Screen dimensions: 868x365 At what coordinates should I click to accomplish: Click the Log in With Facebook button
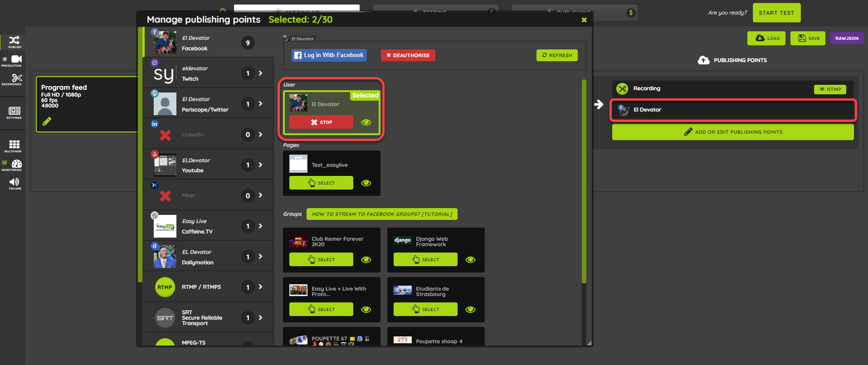[x=329, y=55]
